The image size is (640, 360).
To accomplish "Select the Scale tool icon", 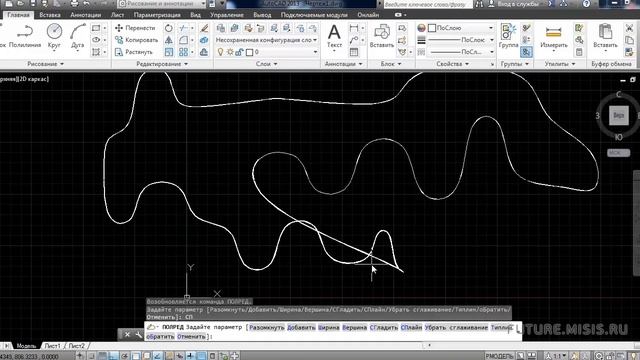I will pyautogui.click(x=169, y=52).
